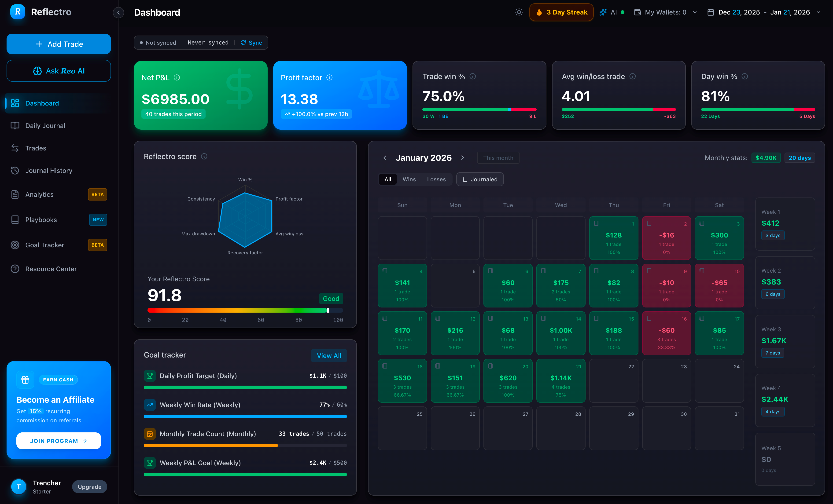The image size is (833, 504).
Task: Select the All calendar filter
Action: 388,179
